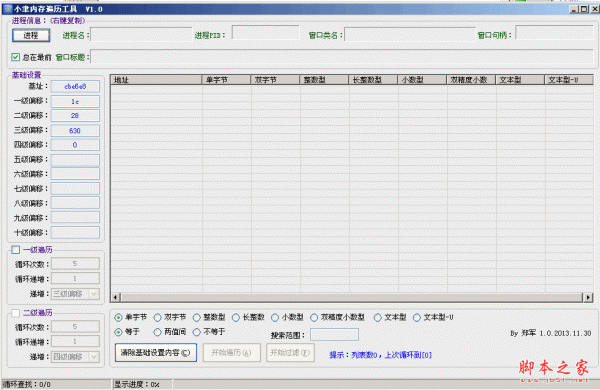Screen dimensions: 600x390
Task: Select the 整数型 radio button
Action: 197,318
